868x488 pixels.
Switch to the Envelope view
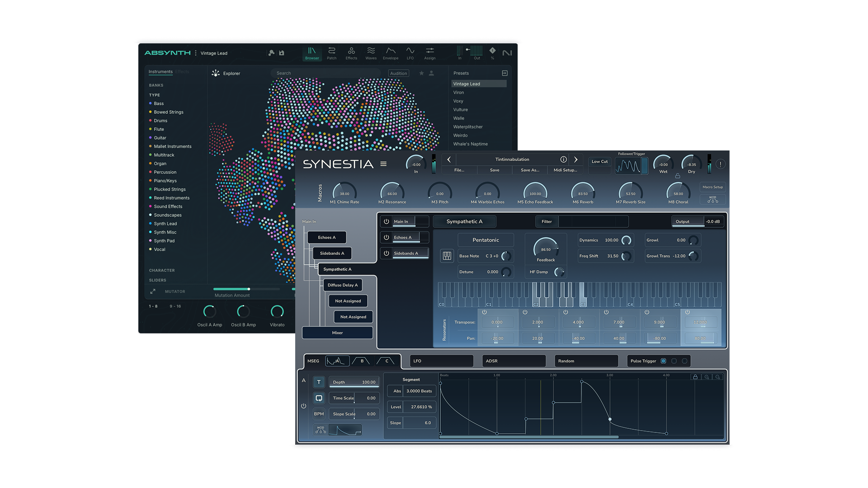(390, 52)
